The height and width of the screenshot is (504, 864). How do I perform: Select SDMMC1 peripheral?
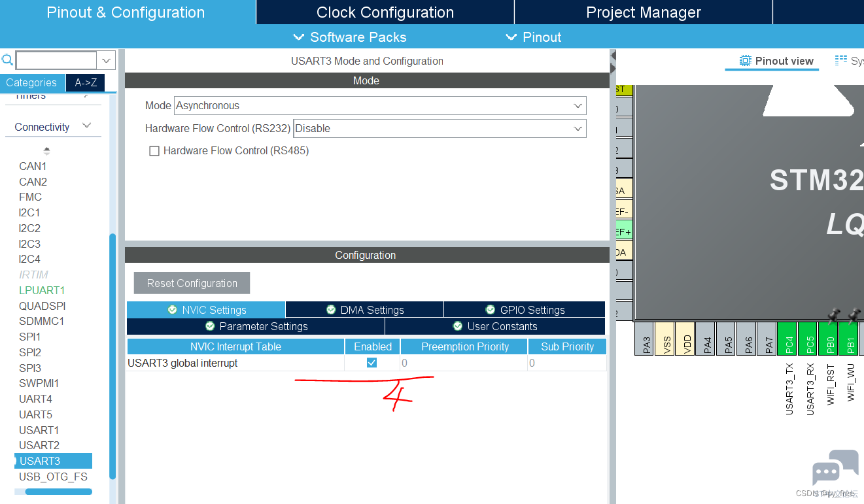(x=41, y=321)
